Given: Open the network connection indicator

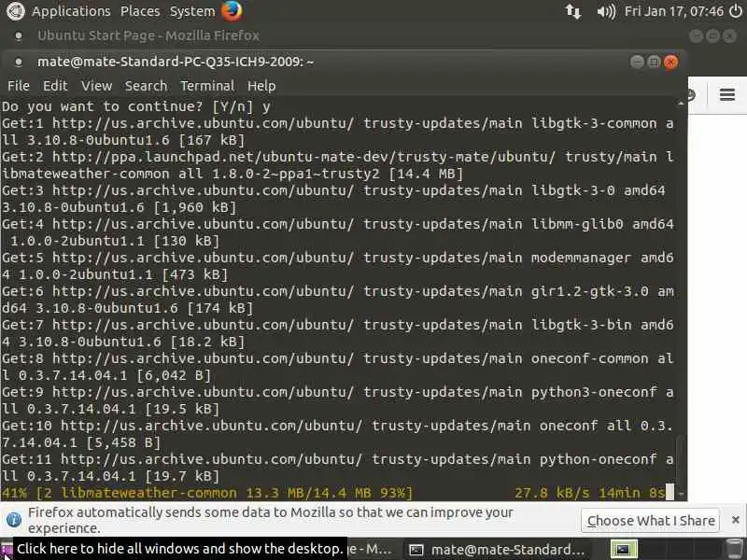Looking at the screenshot, I should coord(573,11).
